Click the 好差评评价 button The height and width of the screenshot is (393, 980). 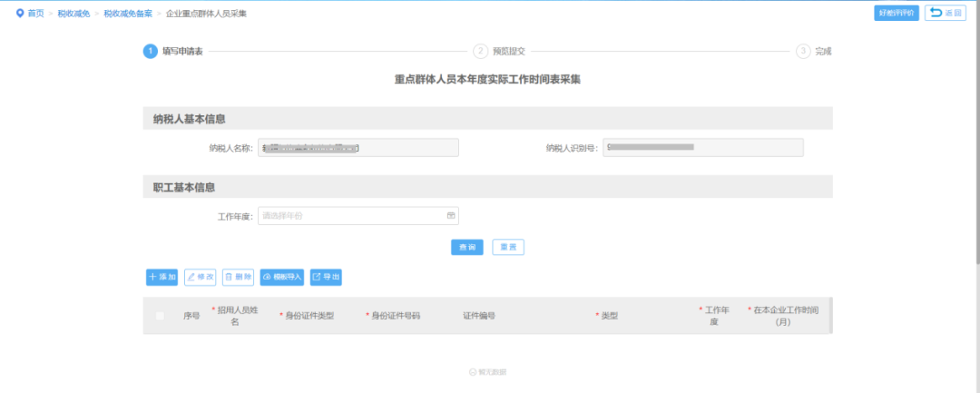coord(897,13)
